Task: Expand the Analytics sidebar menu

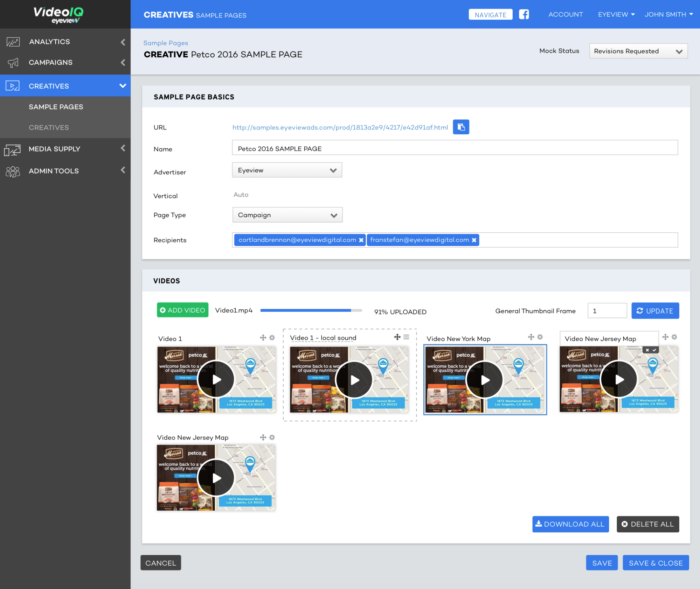Action: click(x=65, y=42)
